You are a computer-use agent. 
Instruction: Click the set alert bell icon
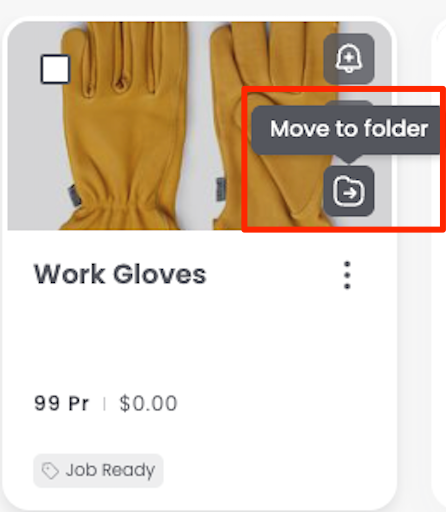coord(349,58)
